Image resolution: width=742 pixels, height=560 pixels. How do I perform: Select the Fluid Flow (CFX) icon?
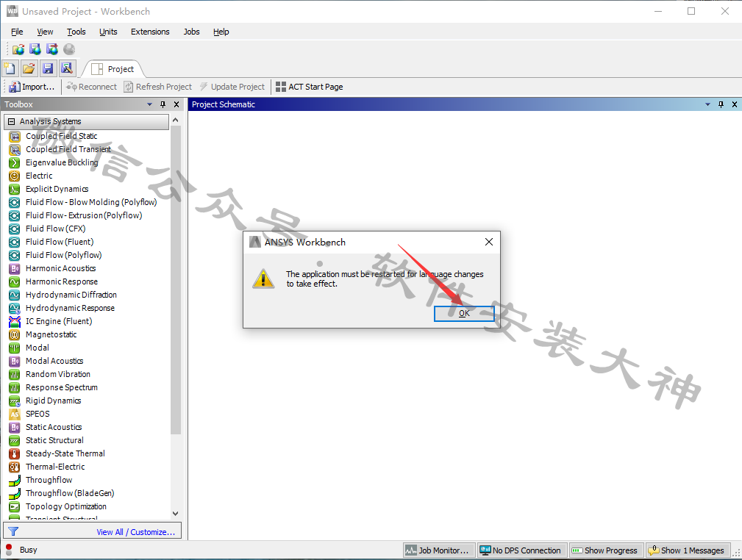click(x=15, y=229)
